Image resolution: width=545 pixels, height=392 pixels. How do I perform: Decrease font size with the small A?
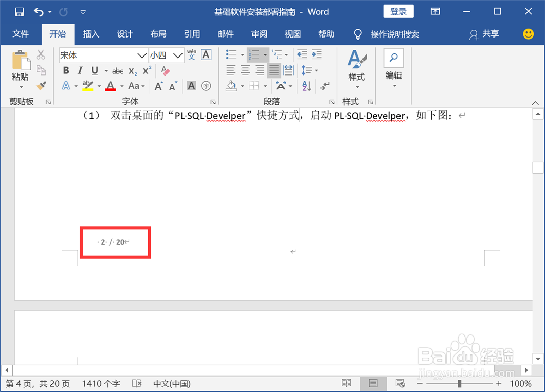coord(173,86)
